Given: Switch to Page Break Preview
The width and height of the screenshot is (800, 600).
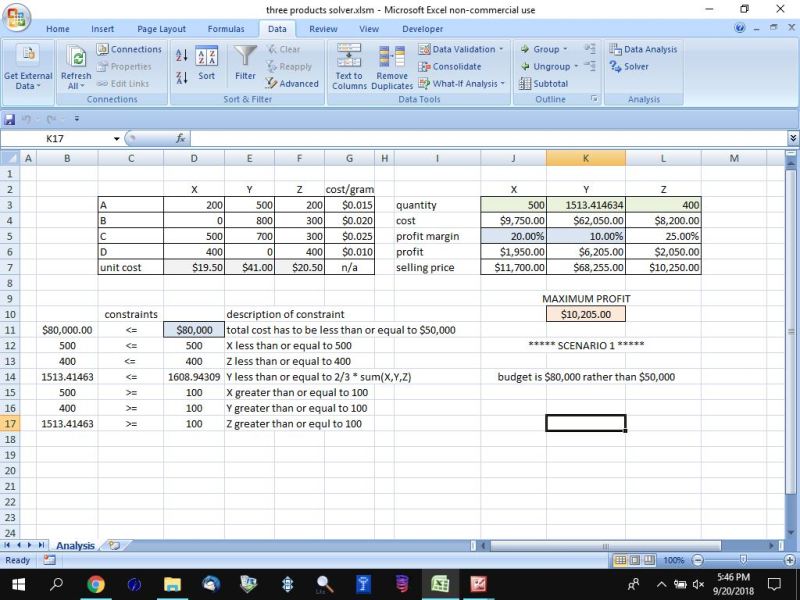Looking at the screenshot, I should tap(648, 560).
